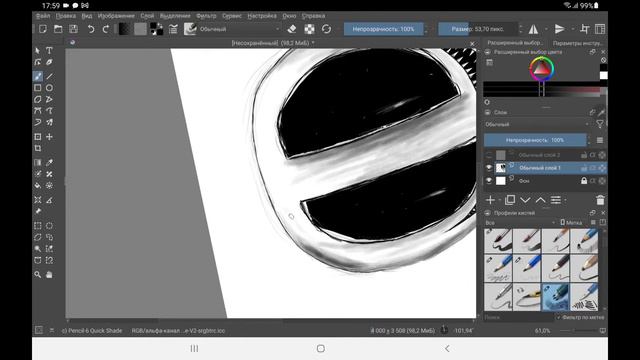Viewport: 640px width, 360px height.
Task: Reload the original brush preset
Action: [326, 29]
